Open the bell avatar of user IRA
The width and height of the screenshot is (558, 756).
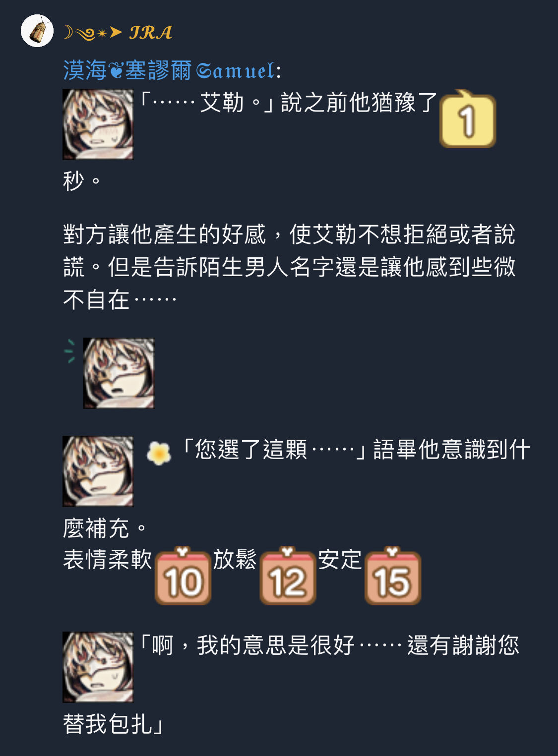(37, 31)
